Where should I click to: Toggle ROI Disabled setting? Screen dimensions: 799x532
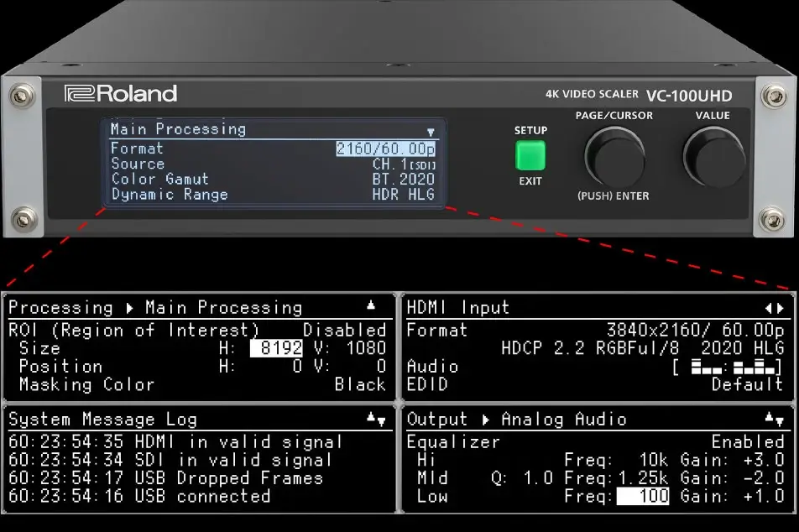[x=344, y=330]
